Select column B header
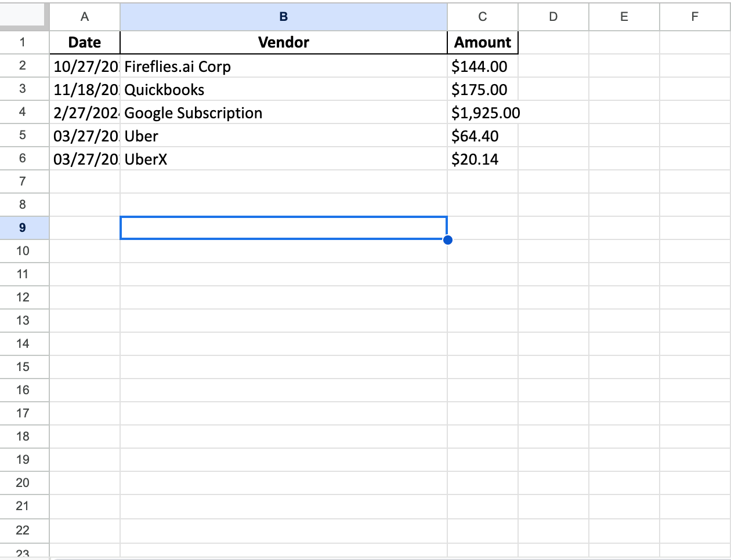 284,17
